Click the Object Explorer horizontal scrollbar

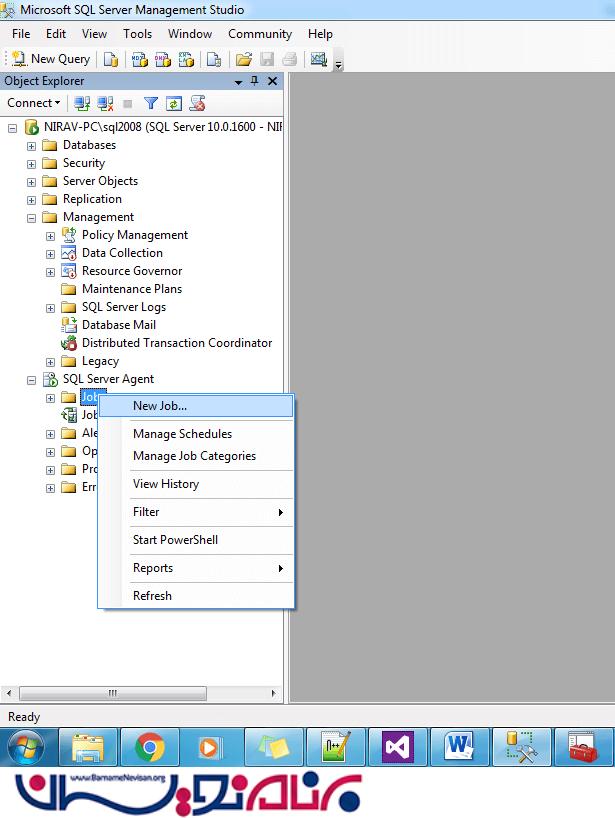112,693
